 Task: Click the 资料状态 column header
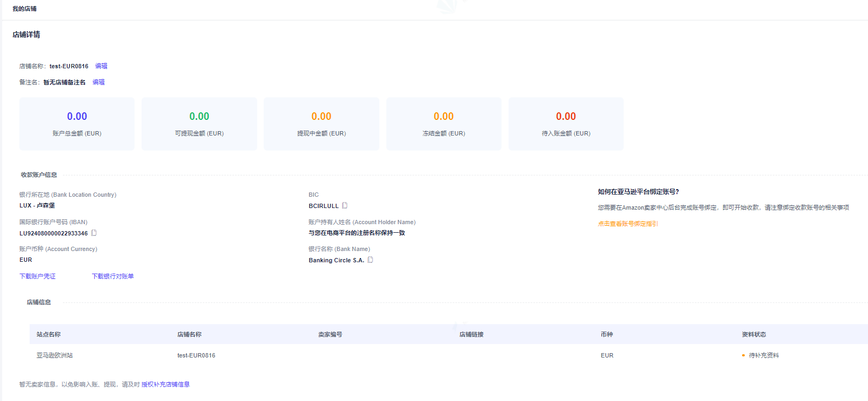753,334
